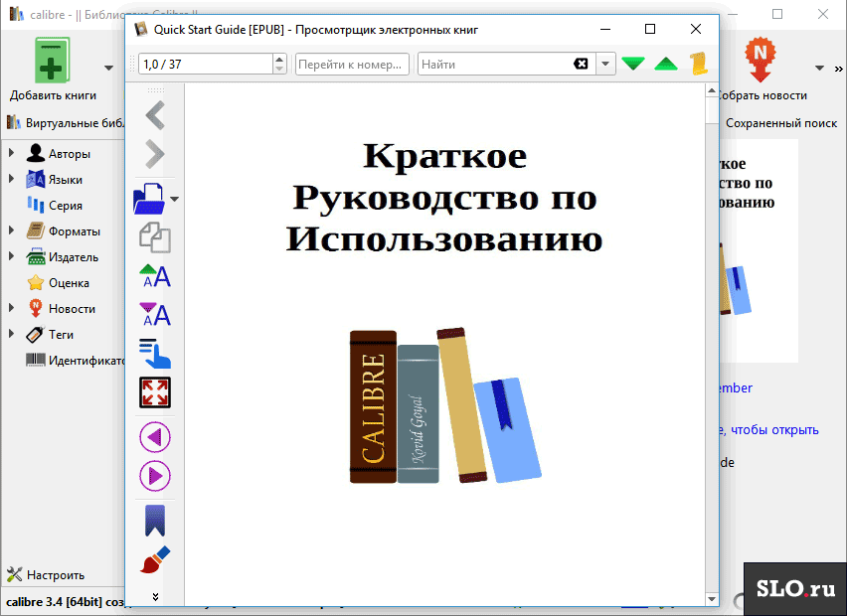This screenshot has width=847, height=616.
Task: Click the viewer's vertical scrollbar up arrow
Action: click(x=712, y=90)
